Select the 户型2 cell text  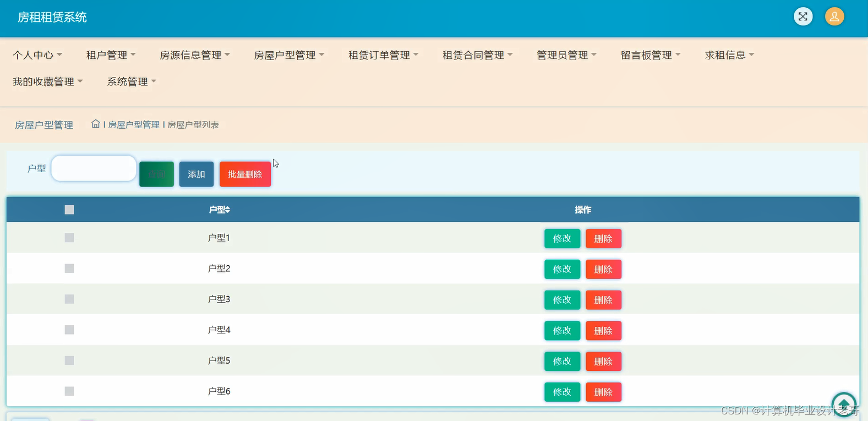219,269
